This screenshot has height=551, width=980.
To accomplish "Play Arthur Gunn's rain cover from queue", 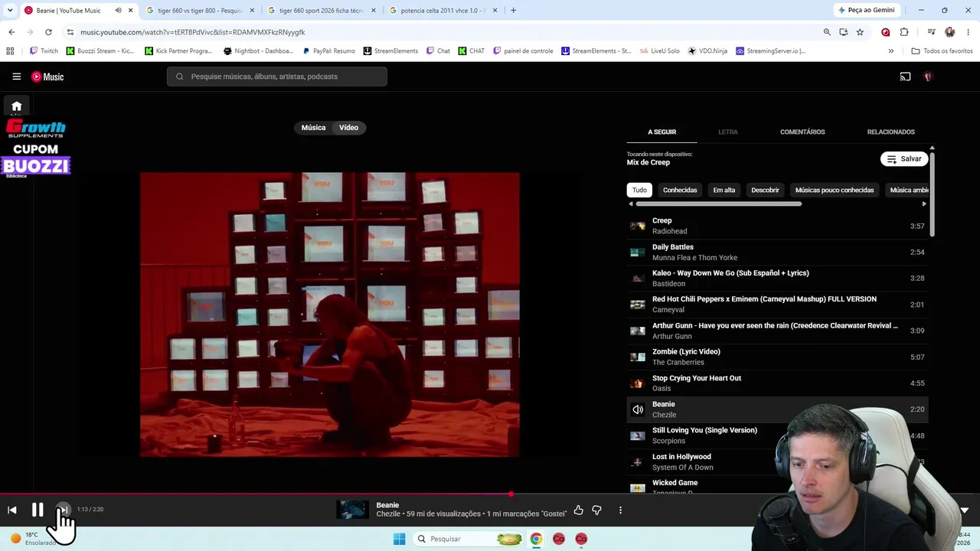I will pyautogui.click(x=777, y=331).
